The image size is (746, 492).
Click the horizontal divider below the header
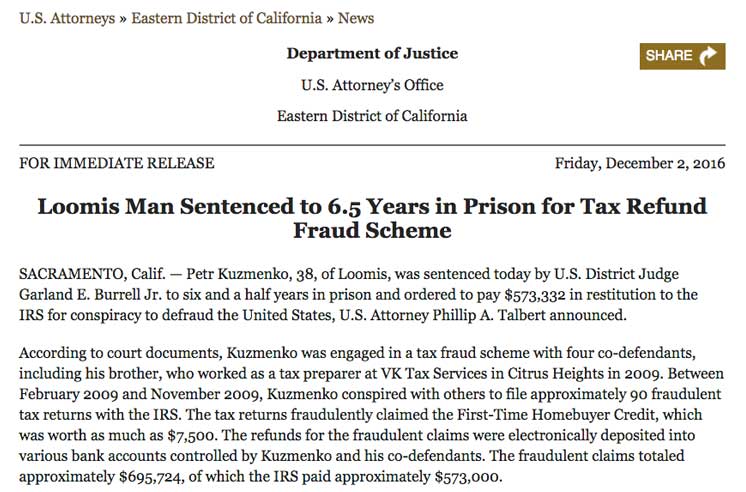[x=372, y=144]
